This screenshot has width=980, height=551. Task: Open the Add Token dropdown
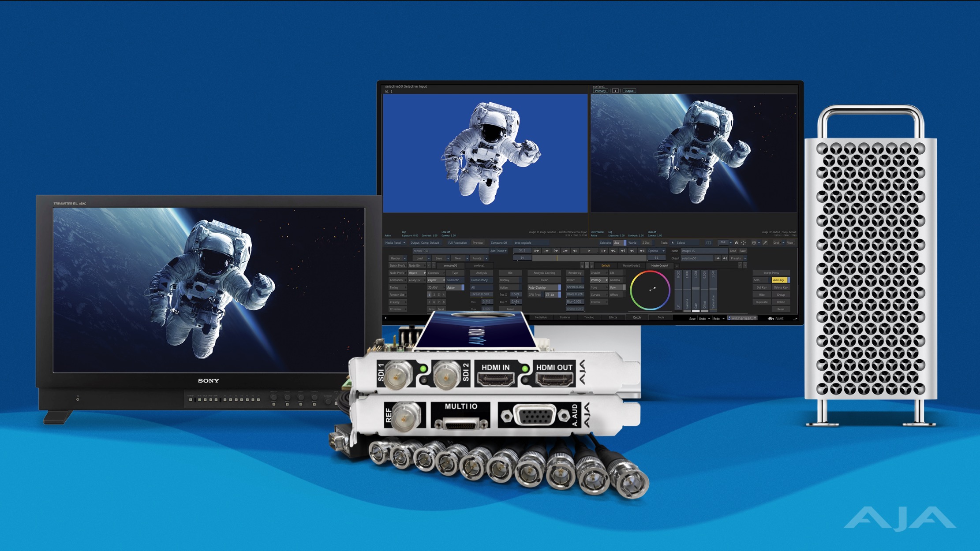coord(498,251)
